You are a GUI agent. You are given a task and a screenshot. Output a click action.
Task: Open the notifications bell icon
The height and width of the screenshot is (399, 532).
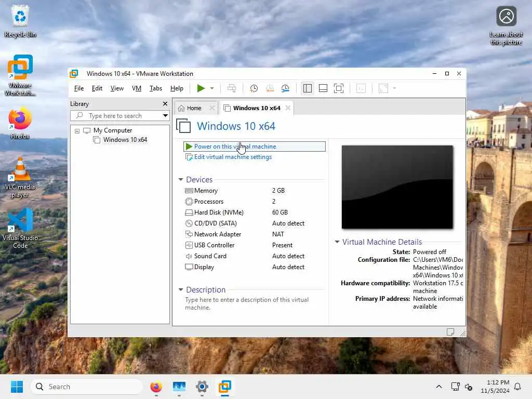(x=518, y=387)
